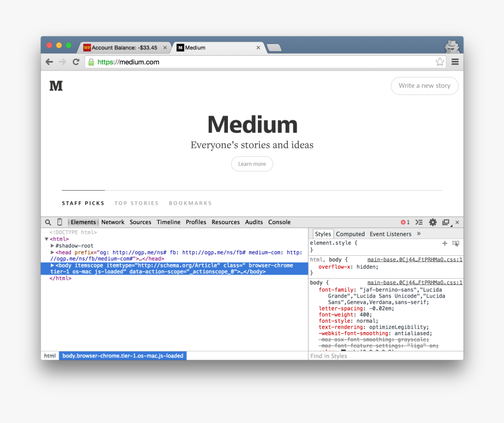Toggle device mode phone icon in DevTools
Screen dimensions: 504x423
coord(59,222)
